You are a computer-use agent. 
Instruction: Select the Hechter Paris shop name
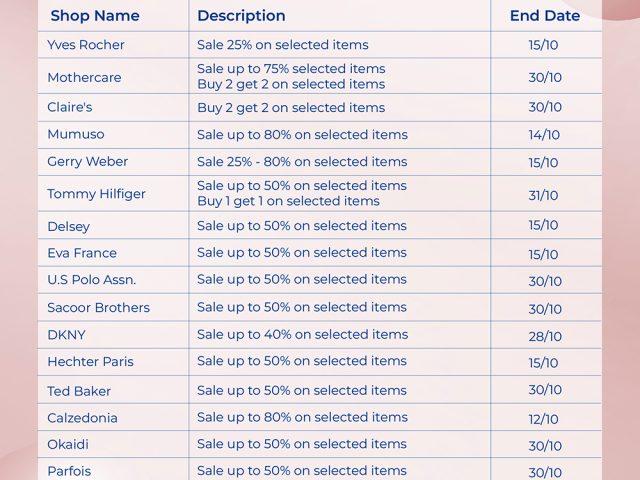coord(90,362)
